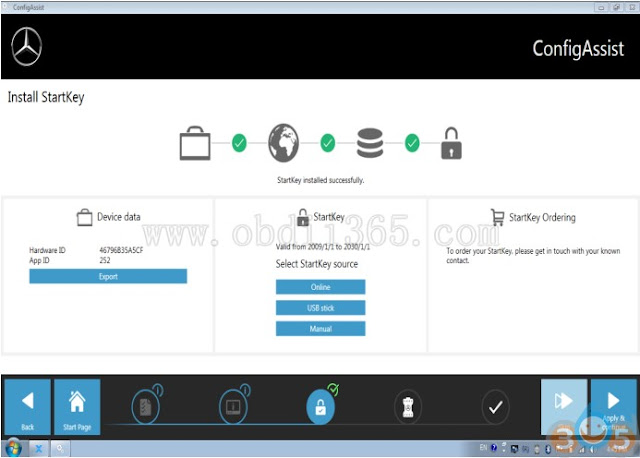
Task: Click the briefcase step icon in progress row
Action: pos(195,143)
